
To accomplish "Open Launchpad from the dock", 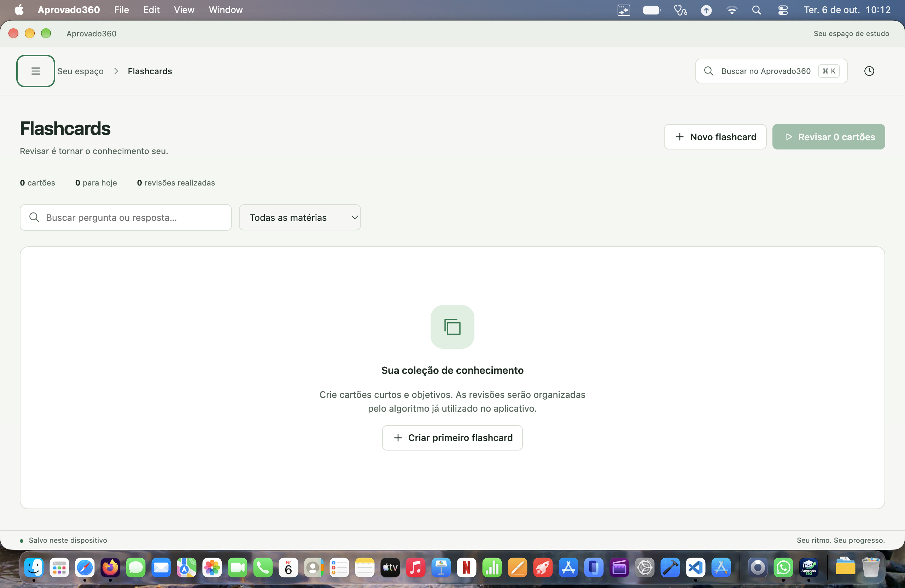I will [x=59, y=568].
